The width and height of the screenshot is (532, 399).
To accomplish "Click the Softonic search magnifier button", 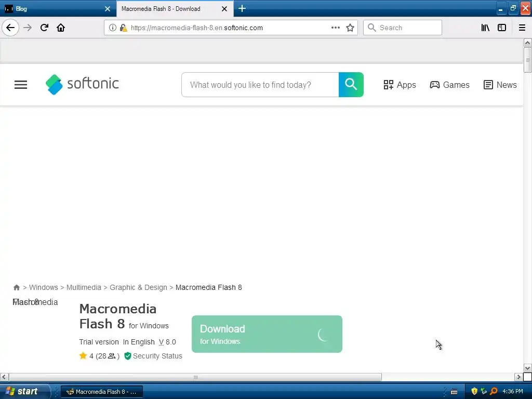I will [351, 85].
